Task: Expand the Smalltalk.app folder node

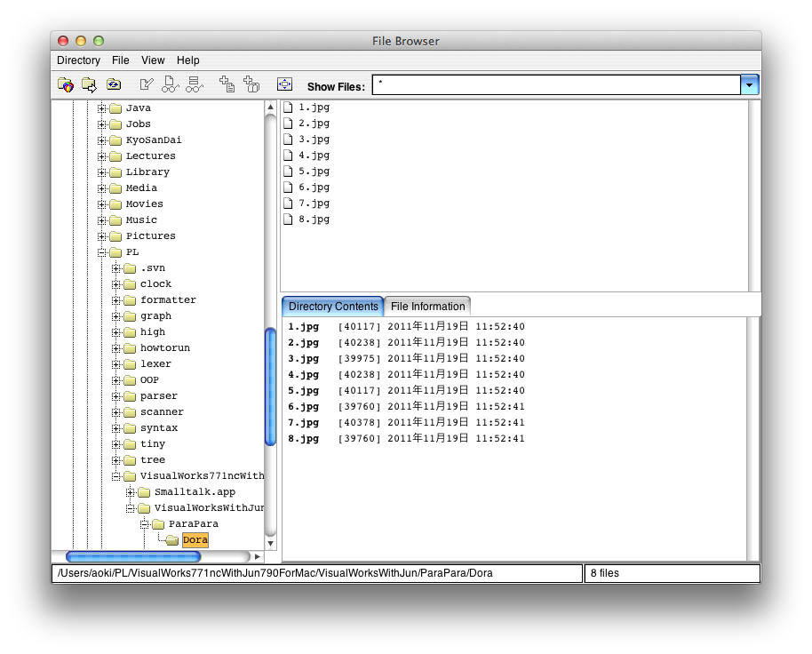Action: (x=131, y=492)
